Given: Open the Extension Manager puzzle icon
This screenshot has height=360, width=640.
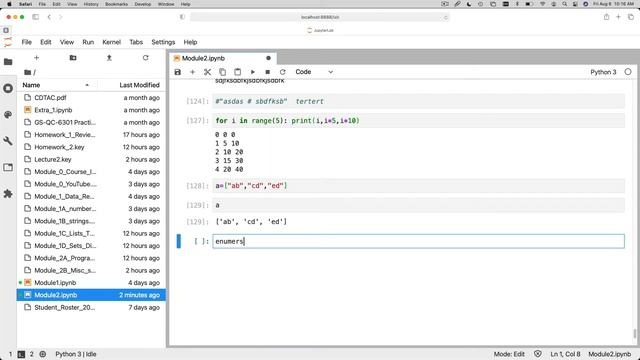Looking at the screenshot, I should tap(8, 193).
